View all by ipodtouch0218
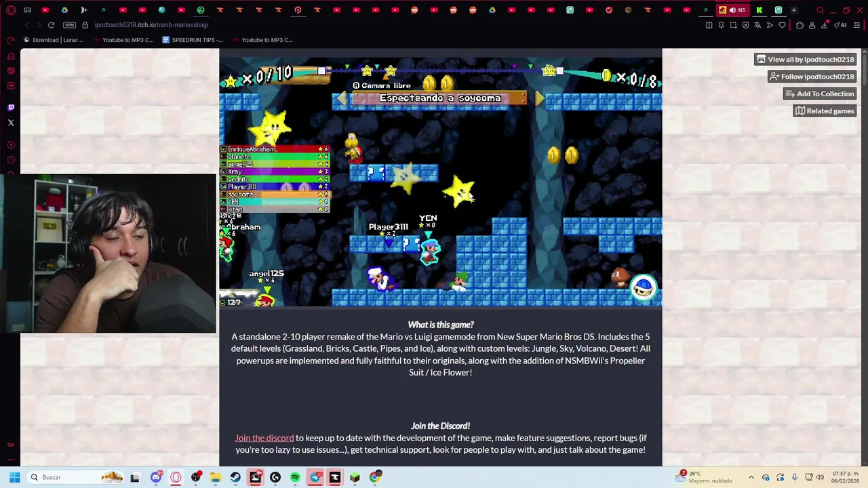Screen dimensions: 868x488 tap(805, 60)
